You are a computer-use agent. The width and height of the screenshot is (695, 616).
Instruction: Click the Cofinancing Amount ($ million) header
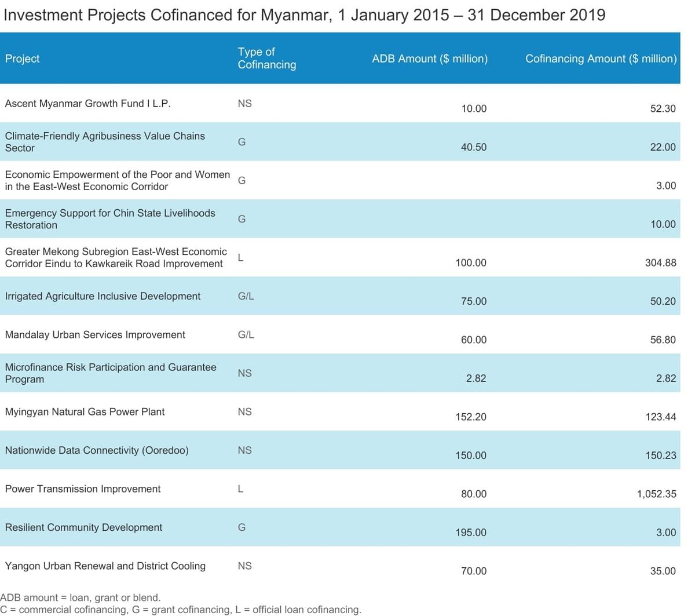(x=601, y=59)
